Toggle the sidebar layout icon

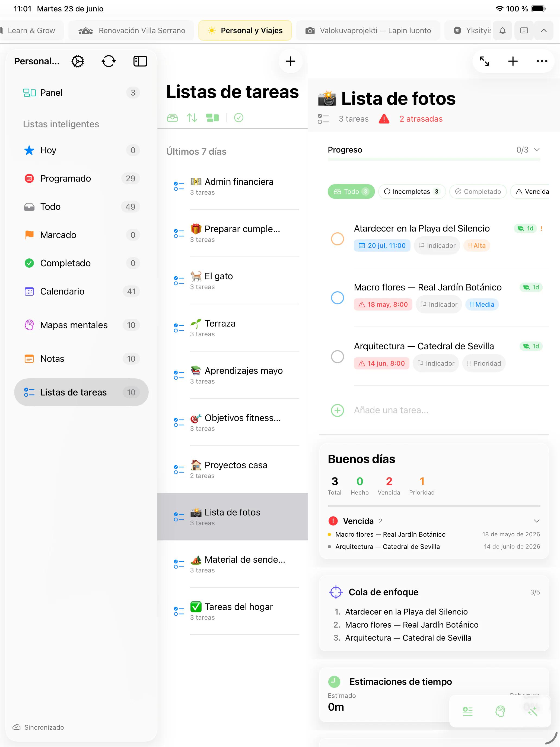coord(140,61)
